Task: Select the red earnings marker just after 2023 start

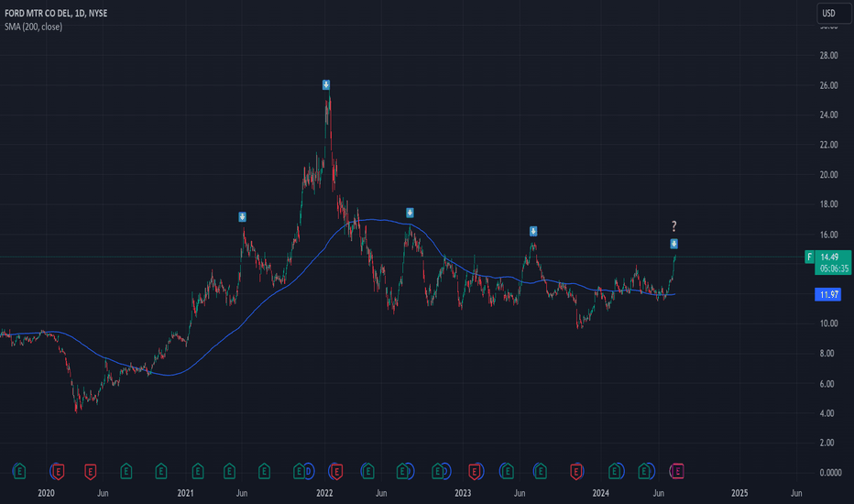Action: [476, 471]
